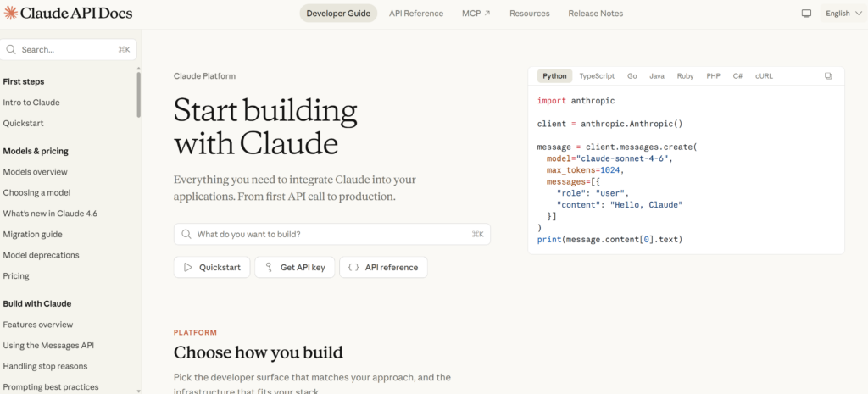Click the sidebar vertical scrollbar thumb
Screen dimensions: 868x394
(138, 94)
